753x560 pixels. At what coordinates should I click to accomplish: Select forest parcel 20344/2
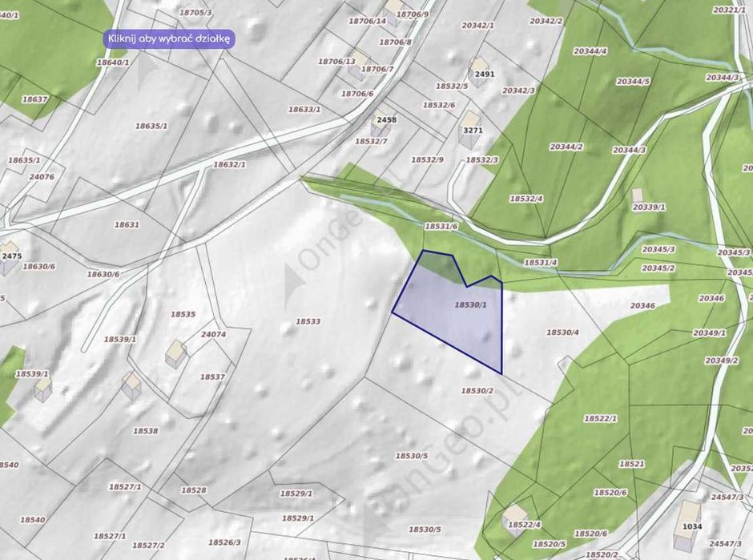[566, 147]
